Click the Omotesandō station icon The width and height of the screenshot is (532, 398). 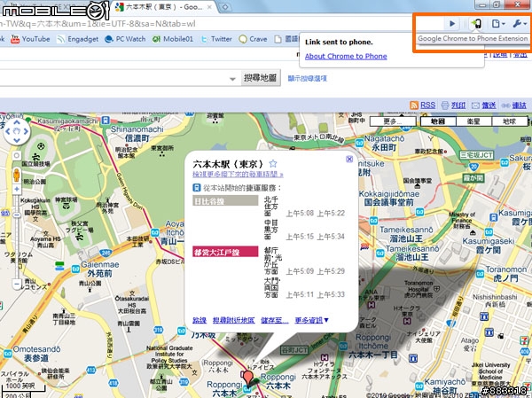[7, 353]
